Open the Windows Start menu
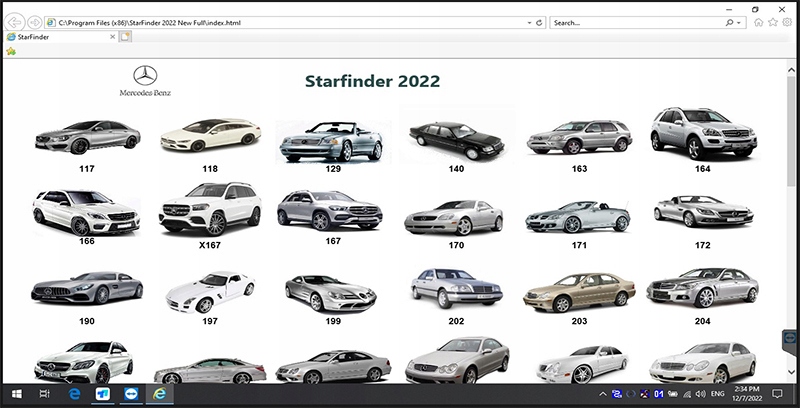Screen dimensions: 800x408 tap(17, 394)
